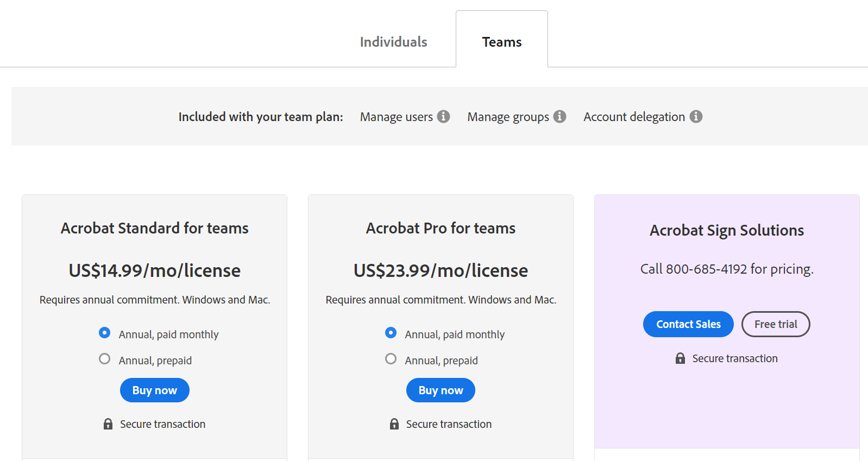
Task: Click the Contact Sales button
Action: [688, 324]
